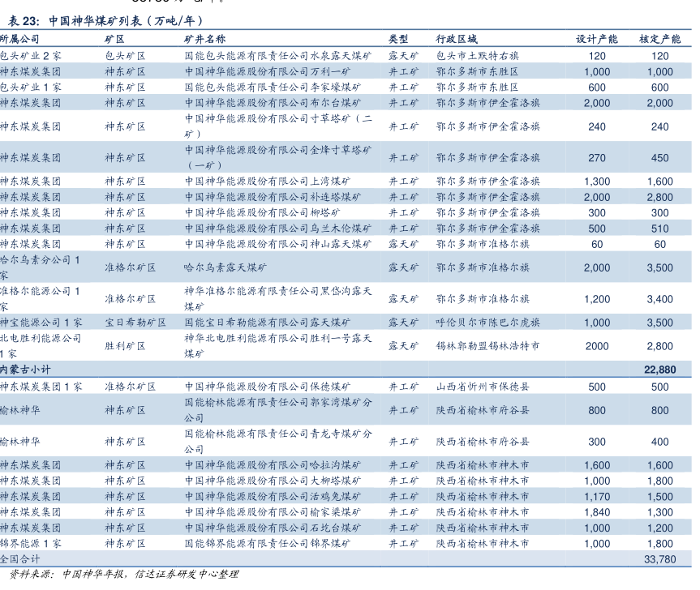Select the 全国合计 total row label

pos(19,560)
